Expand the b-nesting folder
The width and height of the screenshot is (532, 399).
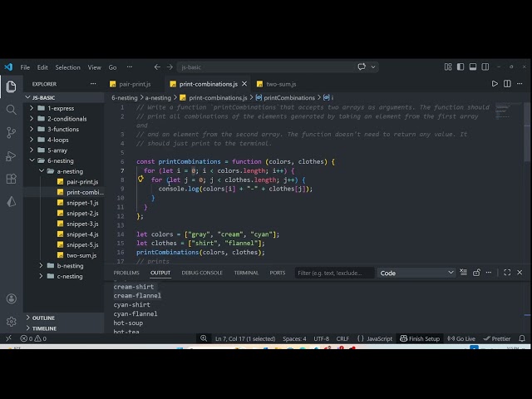point(63,266)
